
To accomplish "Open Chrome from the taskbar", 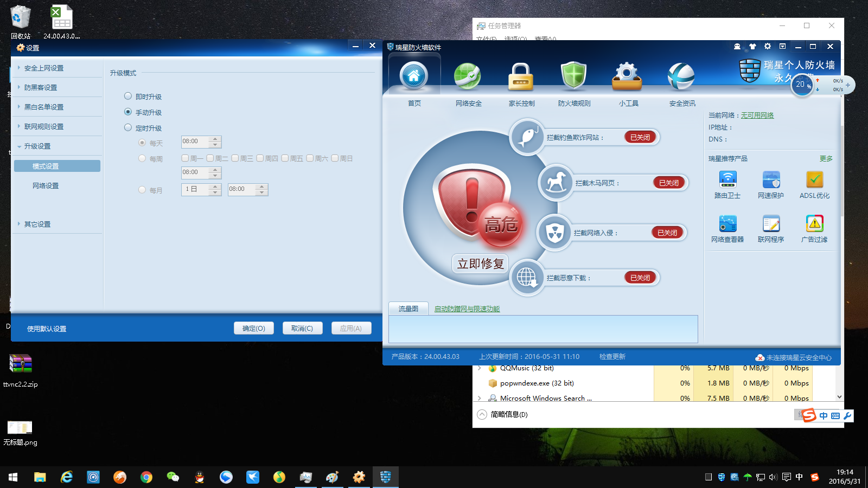I will pyautogui.click(x=146, y=477).
